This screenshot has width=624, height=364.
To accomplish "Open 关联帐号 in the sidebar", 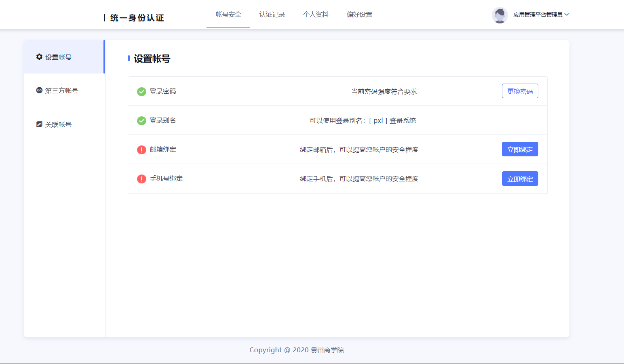I will (x=58, y=124).
